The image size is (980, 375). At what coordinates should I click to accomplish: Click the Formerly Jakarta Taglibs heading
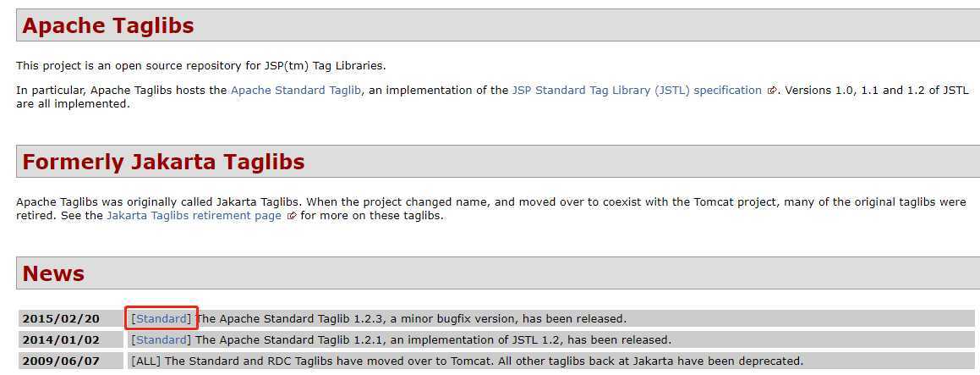[163, 162]
